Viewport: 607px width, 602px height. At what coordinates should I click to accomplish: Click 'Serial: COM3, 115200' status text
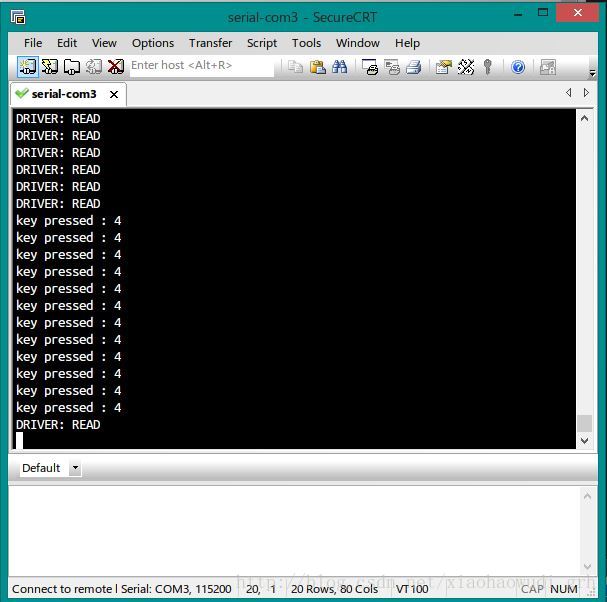[176, 589]
